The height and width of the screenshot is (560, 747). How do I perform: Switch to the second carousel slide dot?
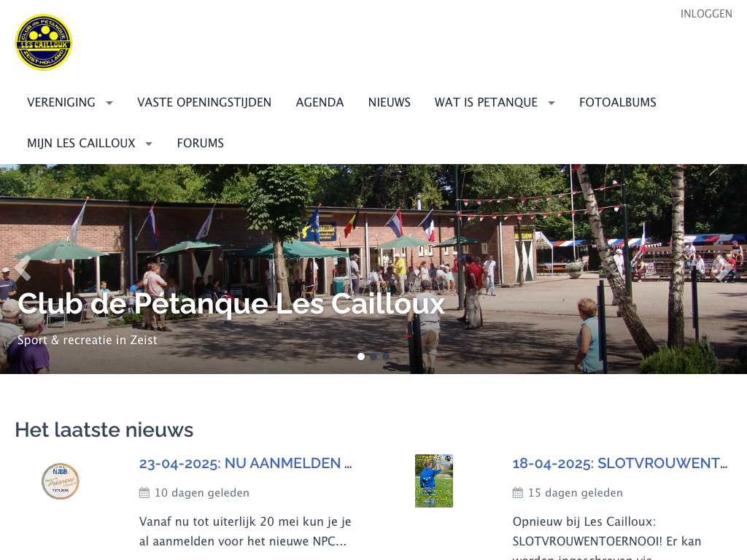(373, 357)
